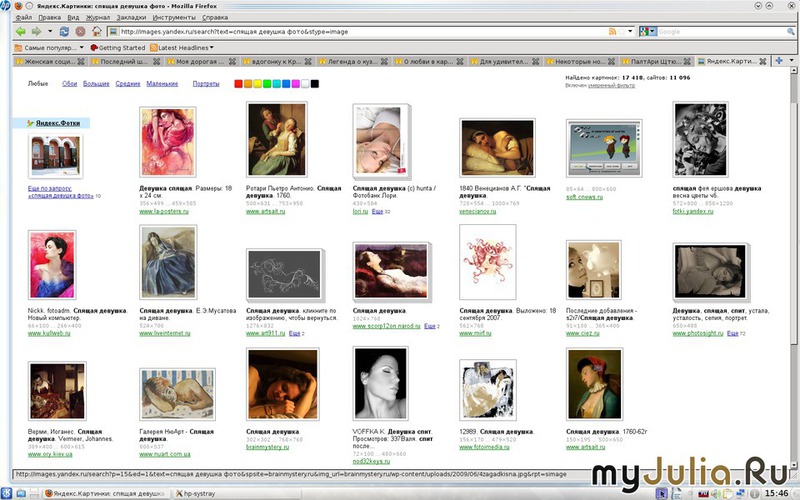Select the yellow color filter swatch

point(258,84)
